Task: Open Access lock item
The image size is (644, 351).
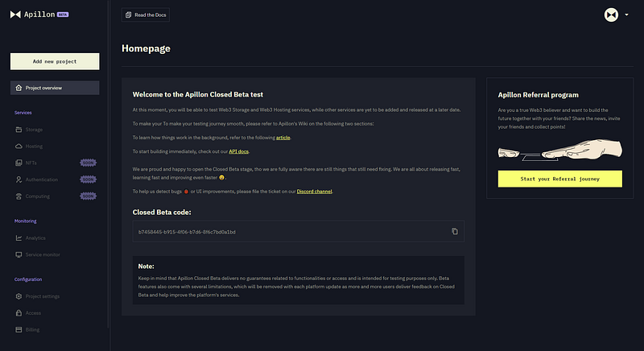Action: (19, 313)
